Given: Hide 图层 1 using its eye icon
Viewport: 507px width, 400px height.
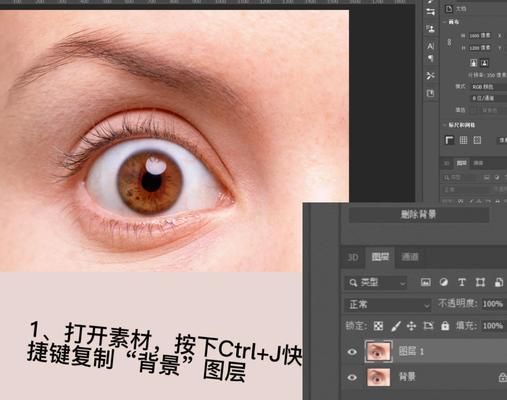Looking at the screenshot, I should (352, 352).
